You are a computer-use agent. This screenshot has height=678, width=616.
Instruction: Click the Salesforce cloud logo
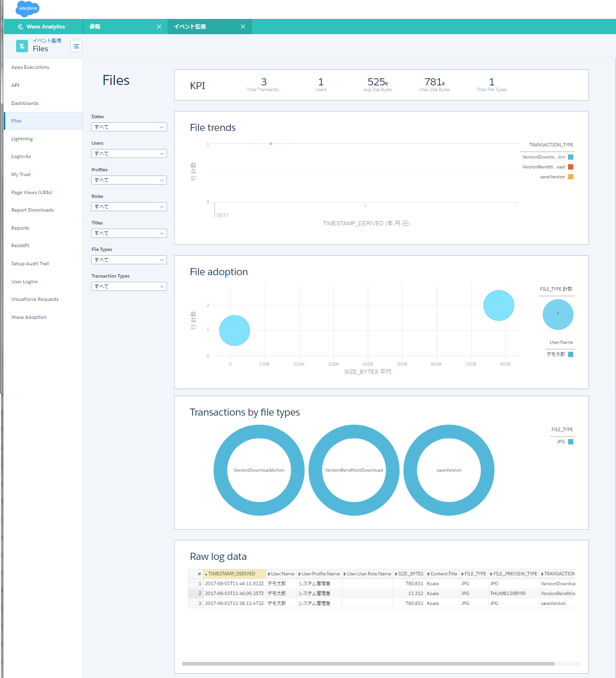[28, 8]
